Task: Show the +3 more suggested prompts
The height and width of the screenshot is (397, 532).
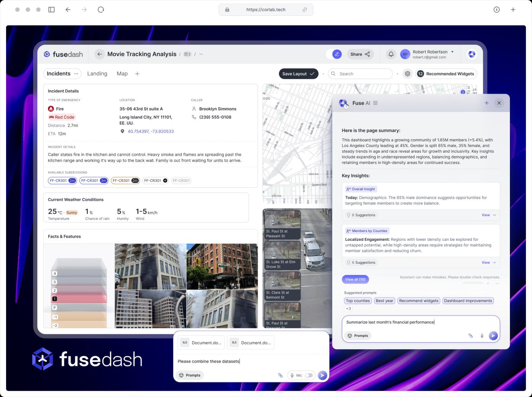Action: 348,309
